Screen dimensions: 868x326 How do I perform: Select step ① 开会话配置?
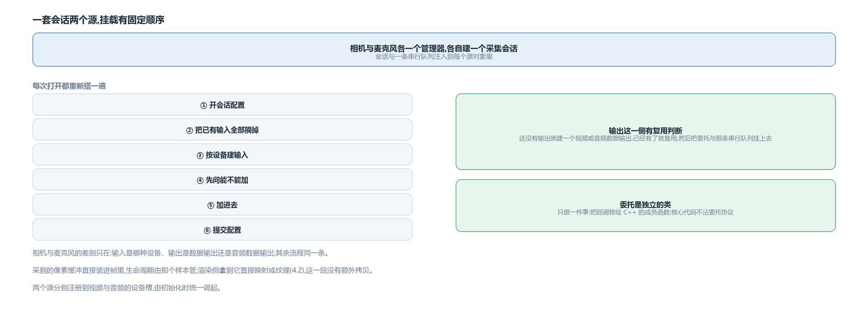[222, 104]
